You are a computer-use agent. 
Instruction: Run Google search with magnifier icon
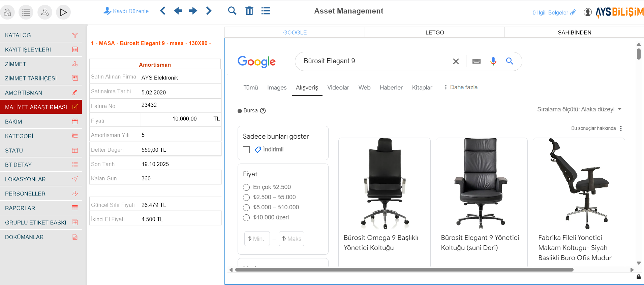point(510,61)
